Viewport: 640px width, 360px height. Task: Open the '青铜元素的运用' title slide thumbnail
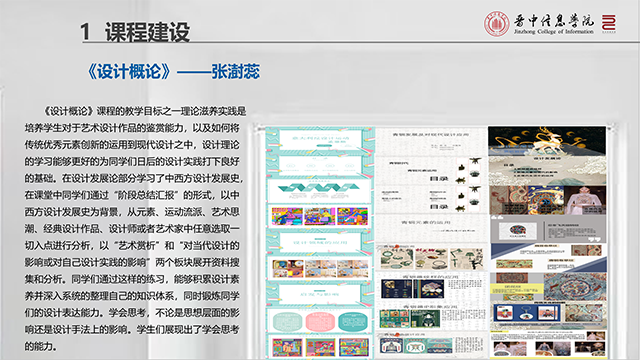tap(431, 227)
